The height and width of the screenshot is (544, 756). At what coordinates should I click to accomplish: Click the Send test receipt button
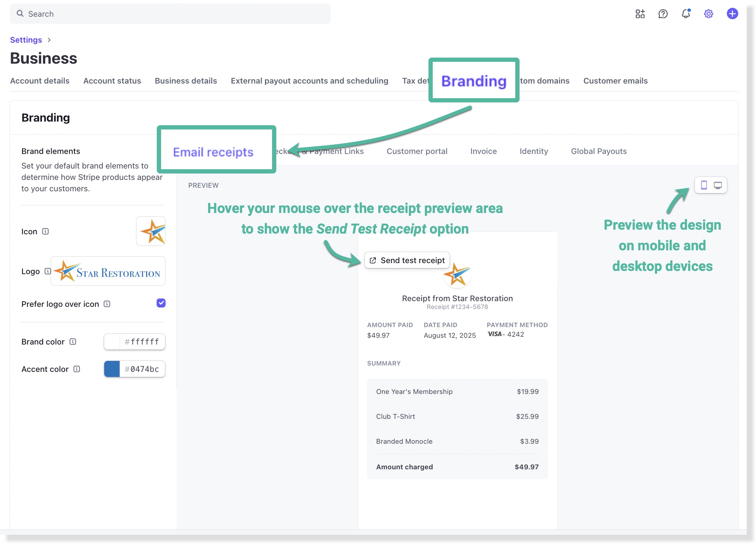tap(407, 260)
